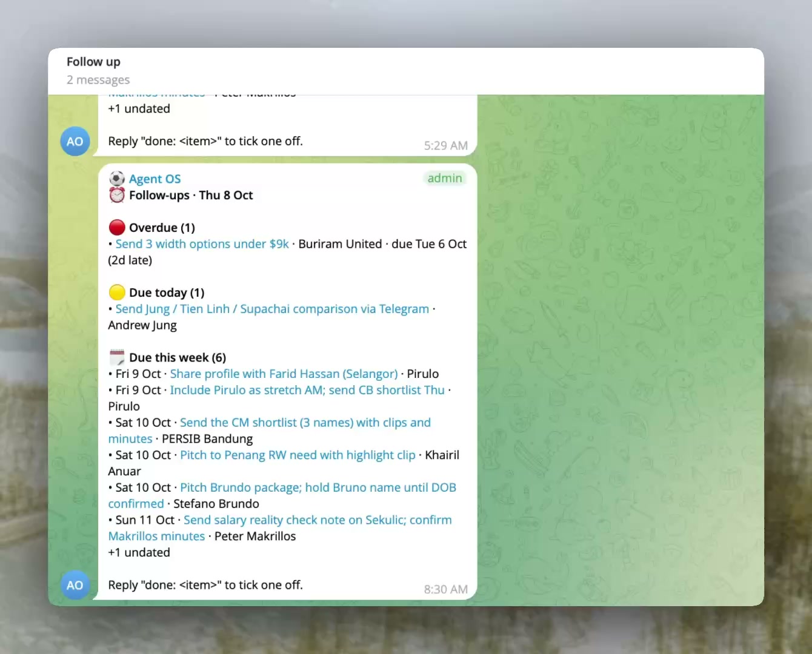Click the 'due Tue 6 Oct' text
The height and width of the screenshot is (654, 812).
(429, 244)
